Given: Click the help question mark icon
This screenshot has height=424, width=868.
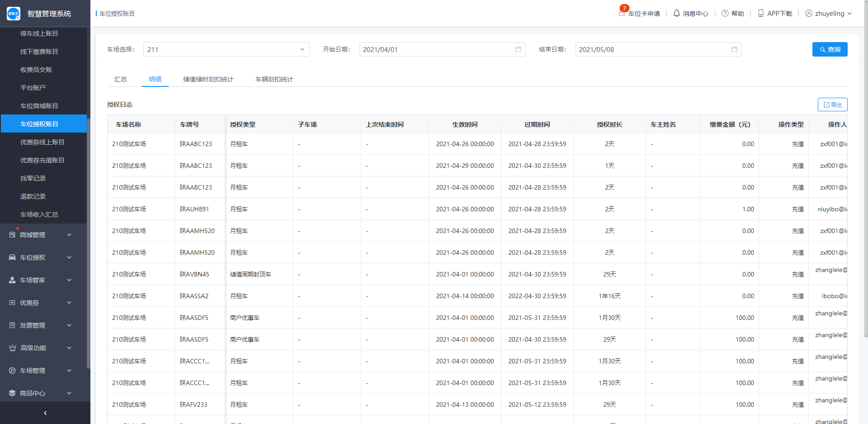Looking at the screenshot, I should point(725,14).
